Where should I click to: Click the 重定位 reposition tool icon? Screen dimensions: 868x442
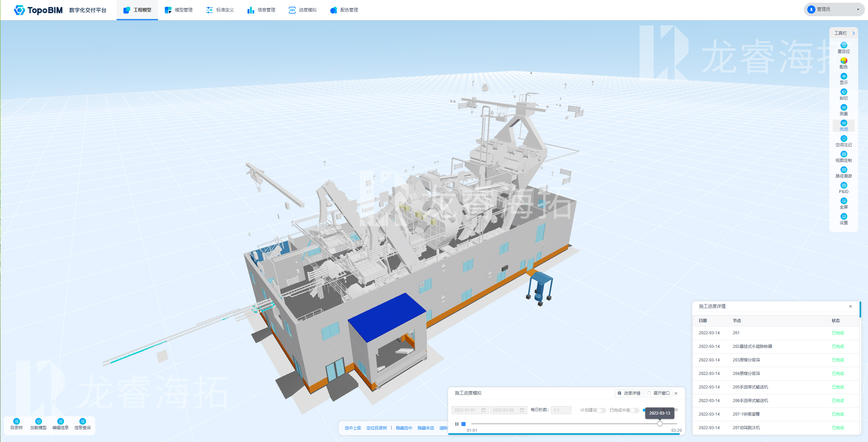[x=844, y=45]
